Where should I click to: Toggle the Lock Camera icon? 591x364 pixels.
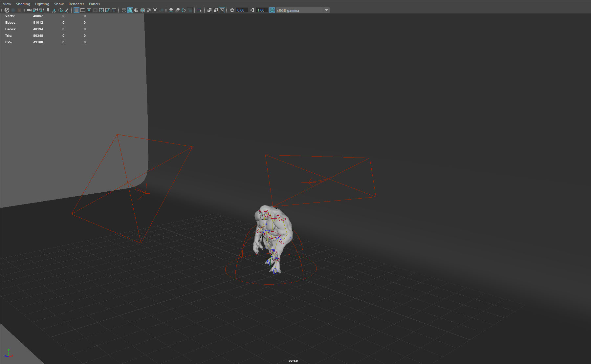coord(35,10)
